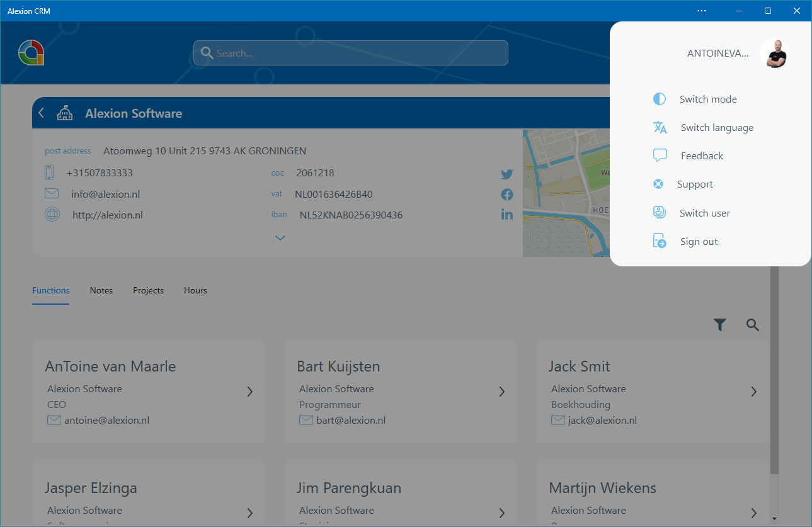Click the bart@alexion.nl email address

click(x=351, y=420)
